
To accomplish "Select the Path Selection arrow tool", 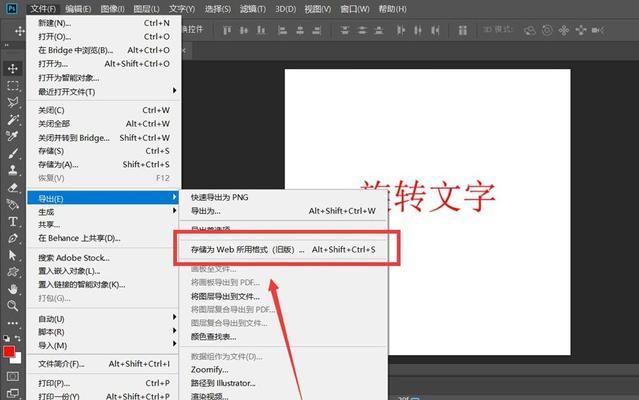I will pyautogui.click(x=13, y=255).
